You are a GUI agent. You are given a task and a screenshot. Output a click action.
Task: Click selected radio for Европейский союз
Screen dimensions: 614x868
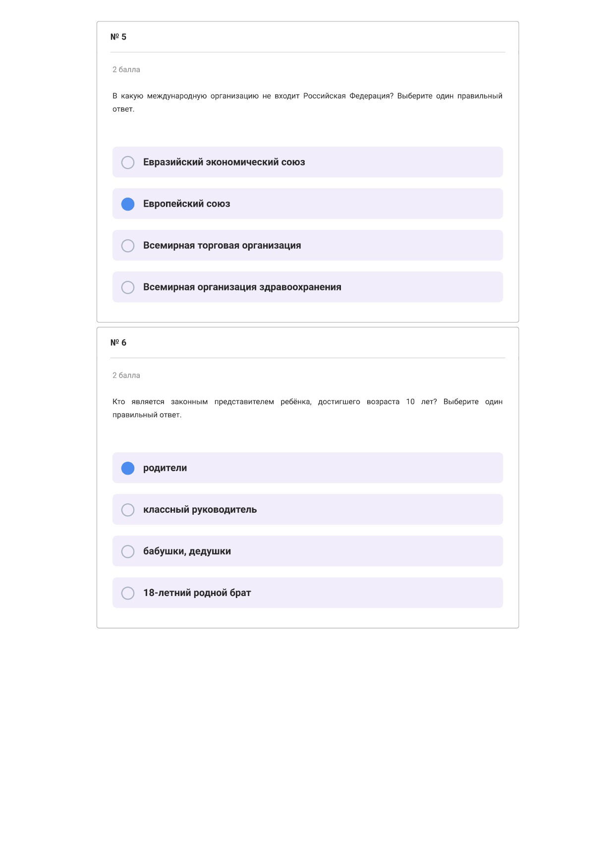pos(128,204)
